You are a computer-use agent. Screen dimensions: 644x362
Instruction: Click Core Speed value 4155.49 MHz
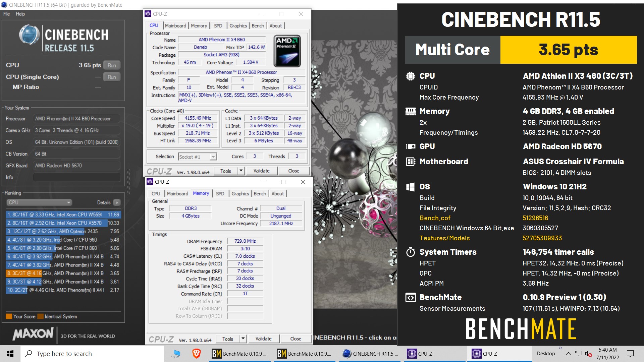tap(198, 118)
